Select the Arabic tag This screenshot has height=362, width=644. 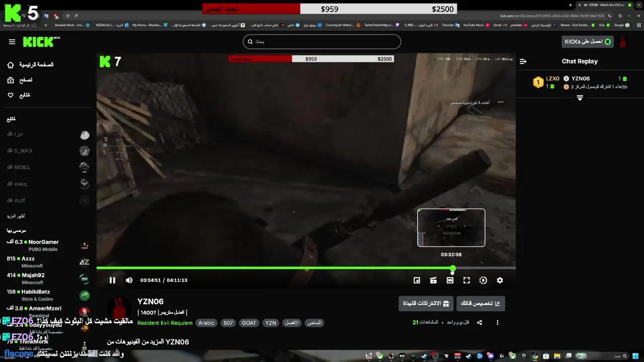tap(206, 323)
